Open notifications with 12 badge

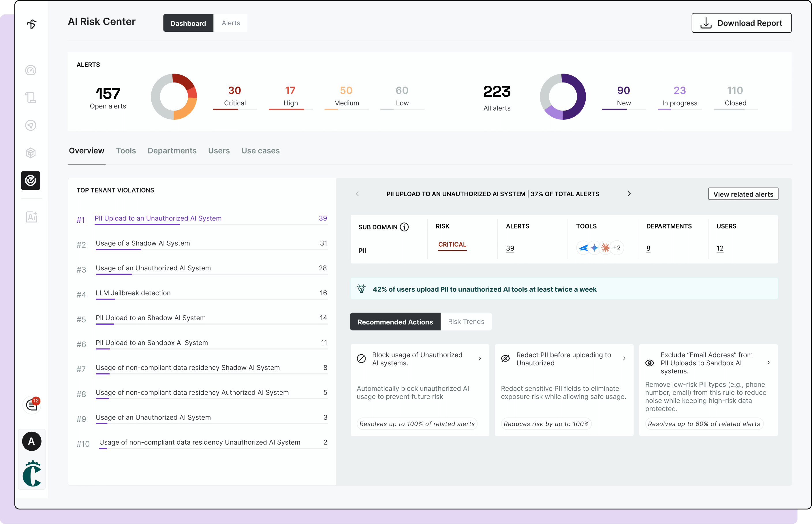point(32,405)
